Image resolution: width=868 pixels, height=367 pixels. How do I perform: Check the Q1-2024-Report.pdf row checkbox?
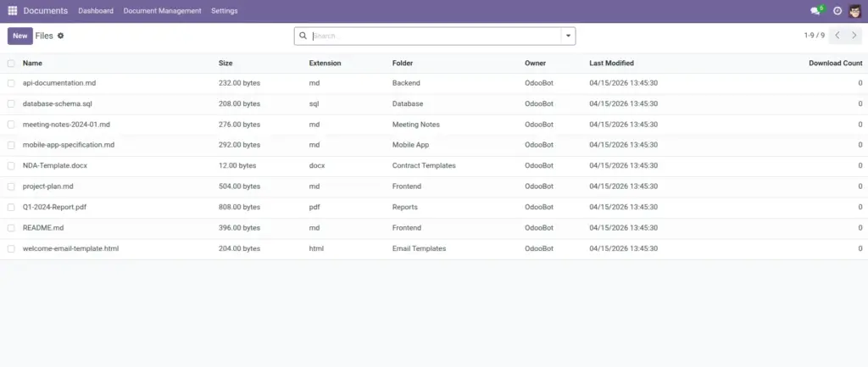(x=11, y=208)
